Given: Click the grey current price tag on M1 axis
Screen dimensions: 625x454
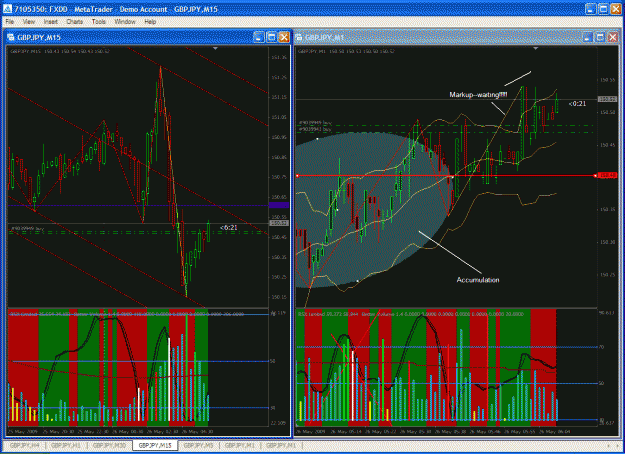Looking at the screenshot, I should (x=607, y=99).
